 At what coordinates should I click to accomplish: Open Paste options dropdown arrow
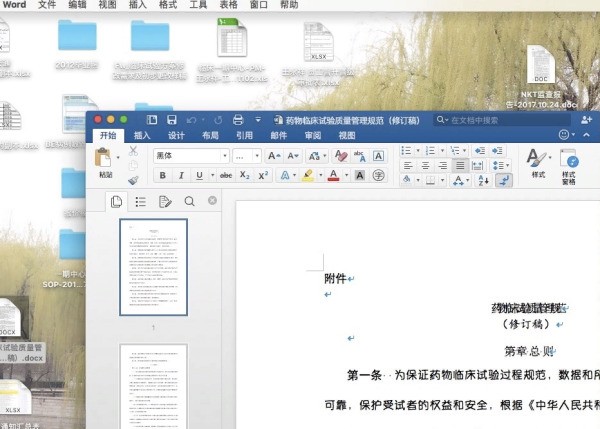(118, 157)
